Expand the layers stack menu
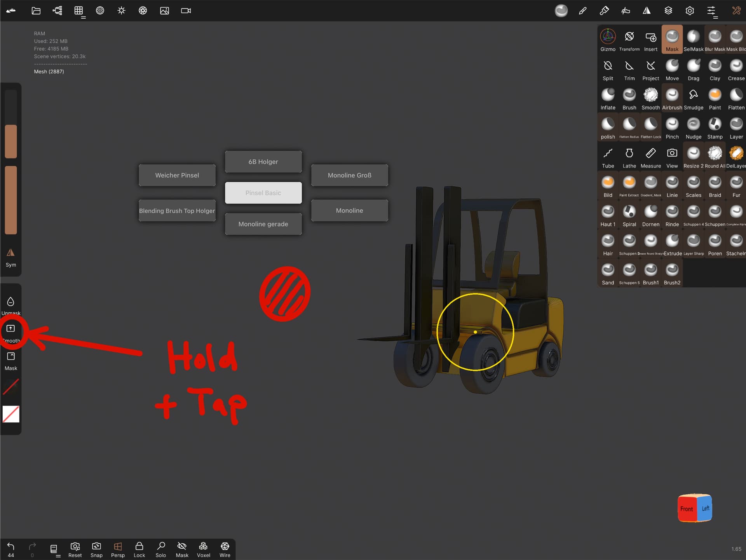This screenshot has width=746, height=560. 668,10
